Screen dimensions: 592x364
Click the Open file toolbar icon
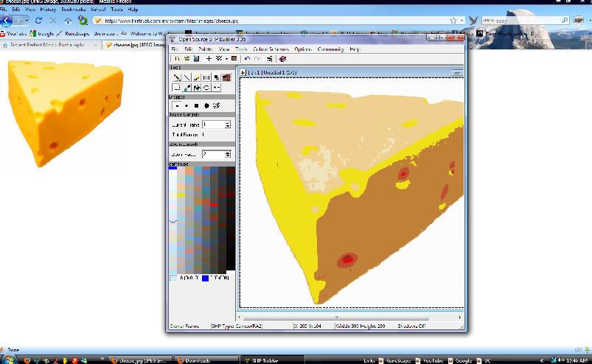click(x=187, y=58)
